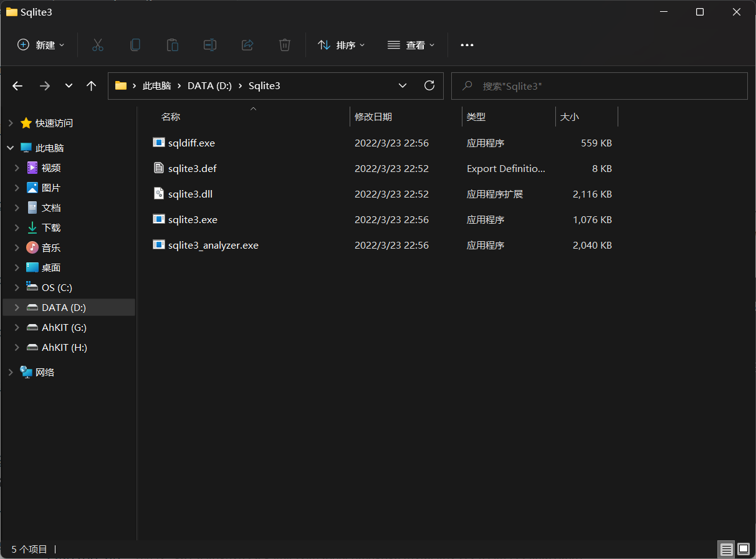This screenshot has width=756, height=559.
Task: Click the search magnifier icon
Action: [x=467, y=86]
